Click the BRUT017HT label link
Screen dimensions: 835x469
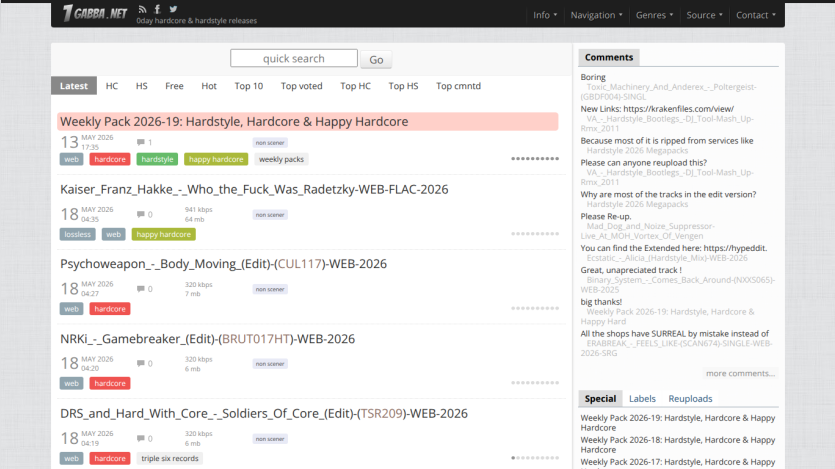coord(256,339)
